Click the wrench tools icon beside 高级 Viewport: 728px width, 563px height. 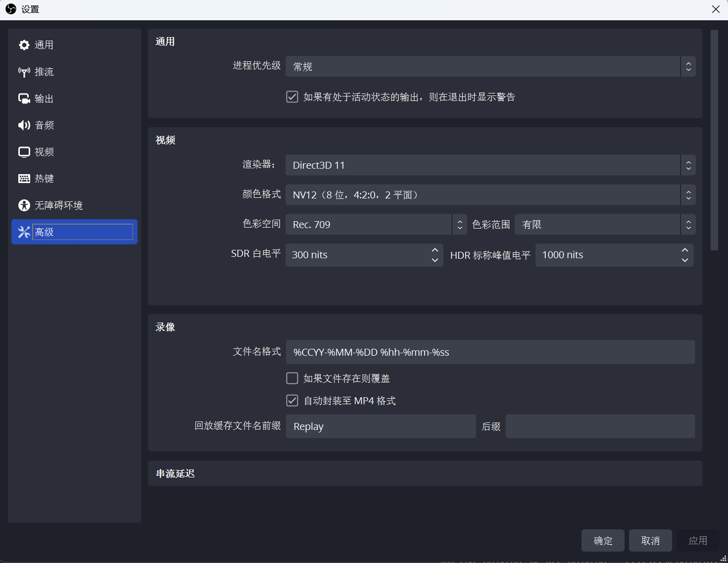coord(24,232)
